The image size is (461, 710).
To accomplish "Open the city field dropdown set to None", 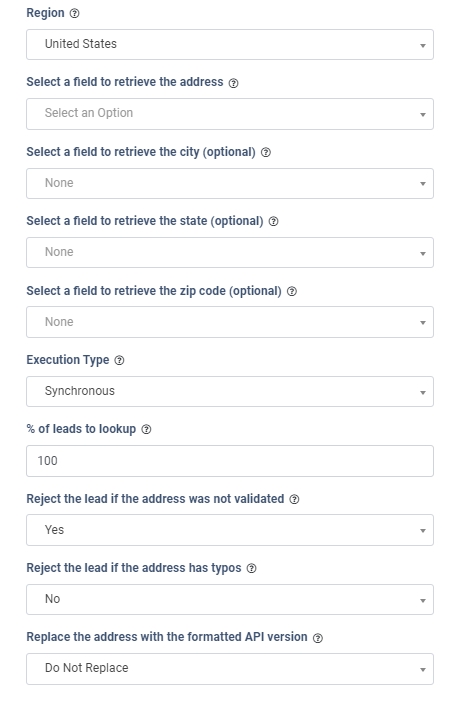I will (230, 183).
